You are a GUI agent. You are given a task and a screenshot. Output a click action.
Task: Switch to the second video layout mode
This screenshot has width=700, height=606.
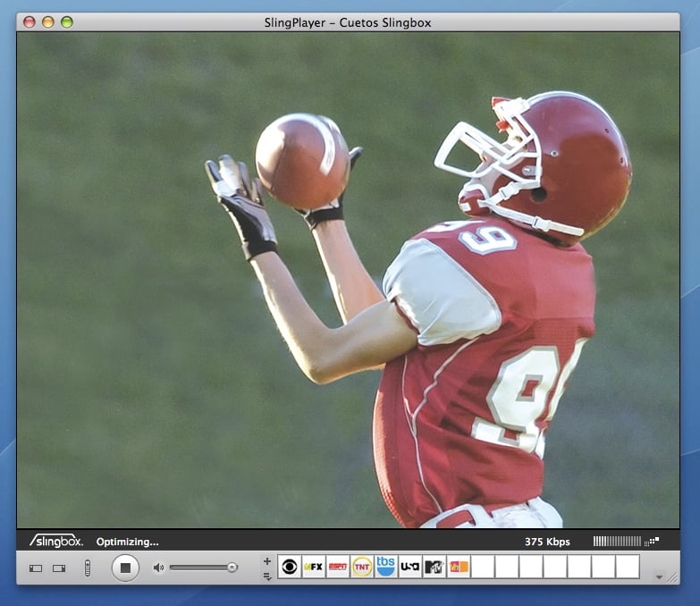59,568
